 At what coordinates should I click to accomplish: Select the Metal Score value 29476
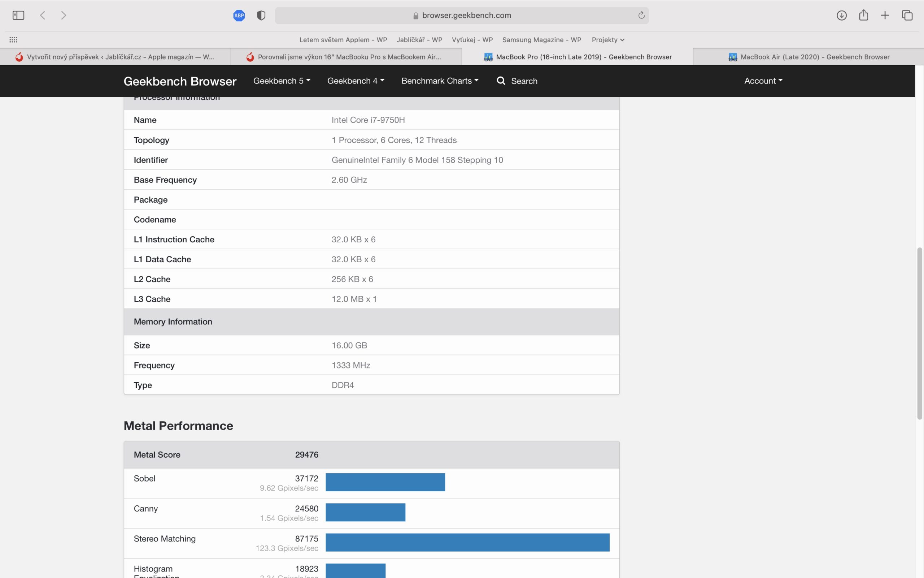point(306,455)
